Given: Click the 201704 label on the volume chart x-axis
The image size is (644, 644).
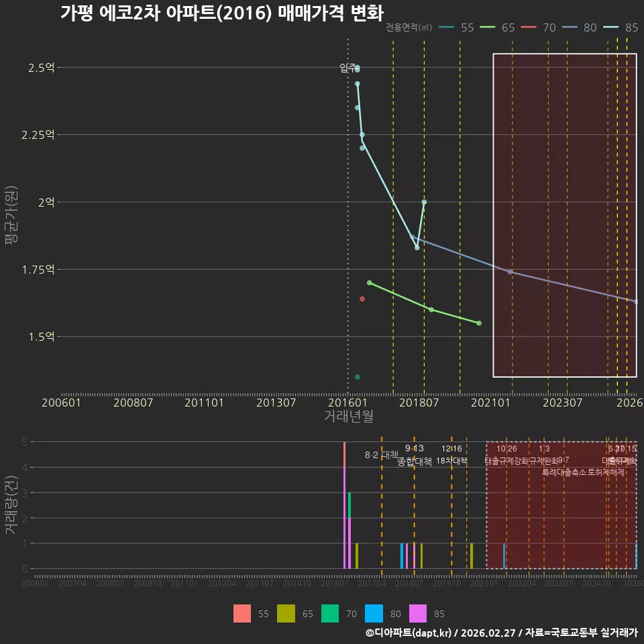Looking at the screenshot, I should (x=372, y=583).
